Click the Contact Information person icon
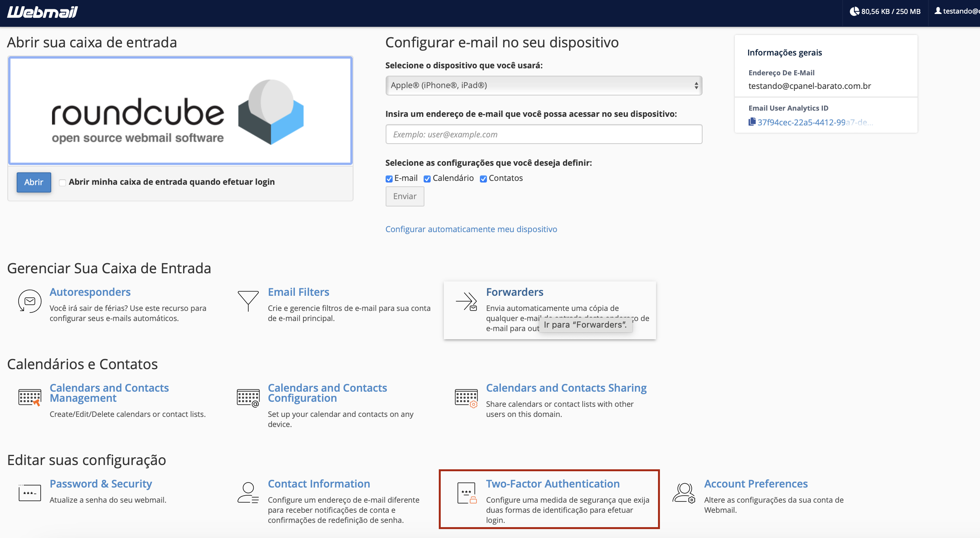This screenshot has height=538, width=980. pyautogui.click(x=248, y=493)
